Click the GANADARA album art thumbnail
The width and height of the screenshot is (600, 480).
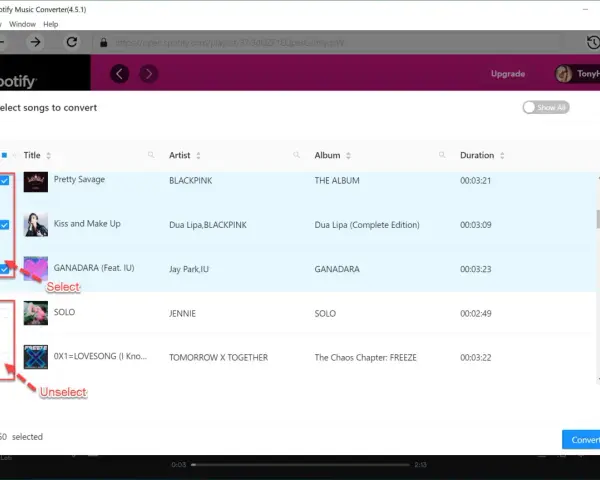[x=36, y=269]
